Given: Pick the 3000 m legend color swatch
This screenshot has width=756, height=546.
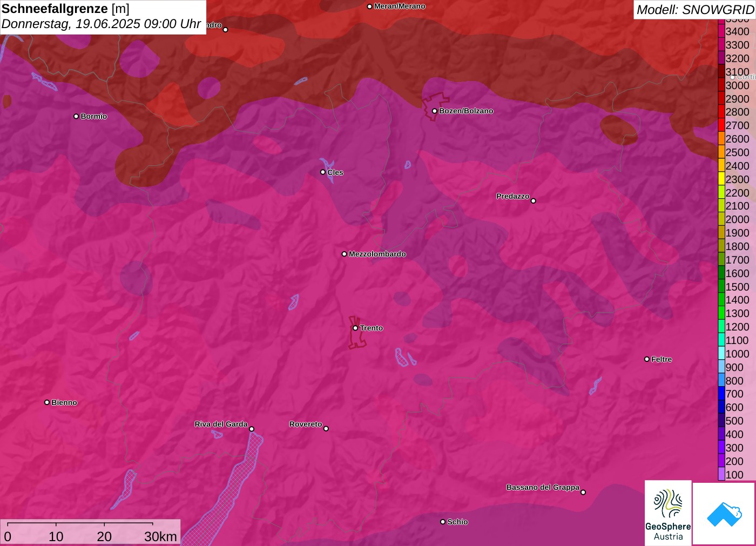Looking at the screenshot, I should click(721, 85).
